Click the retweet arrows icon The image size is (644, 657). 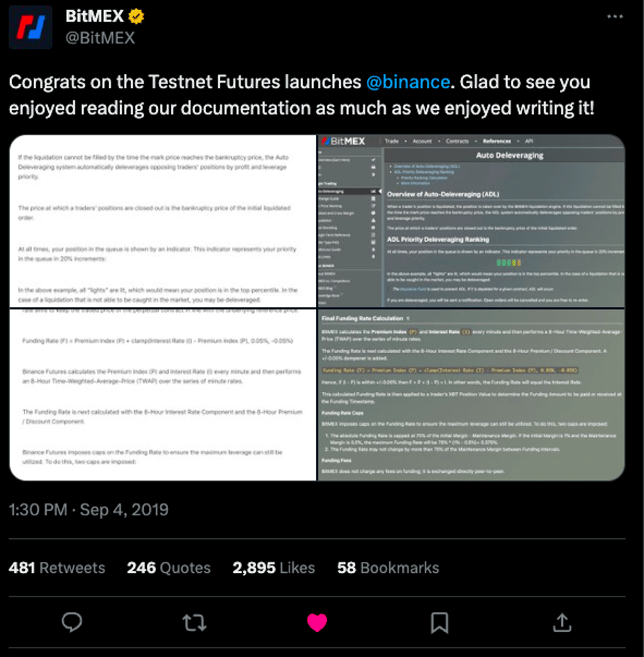(195, 622)
